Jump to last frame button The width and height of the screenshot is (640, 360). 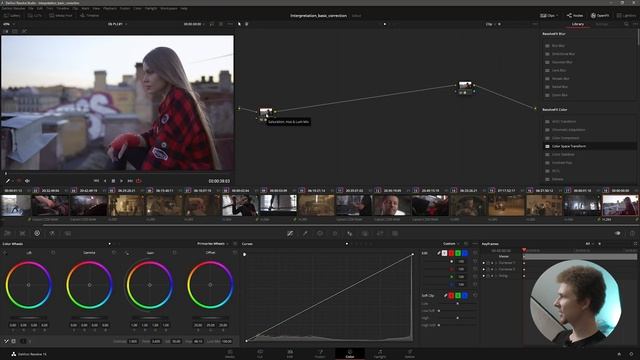coord(130,181)
